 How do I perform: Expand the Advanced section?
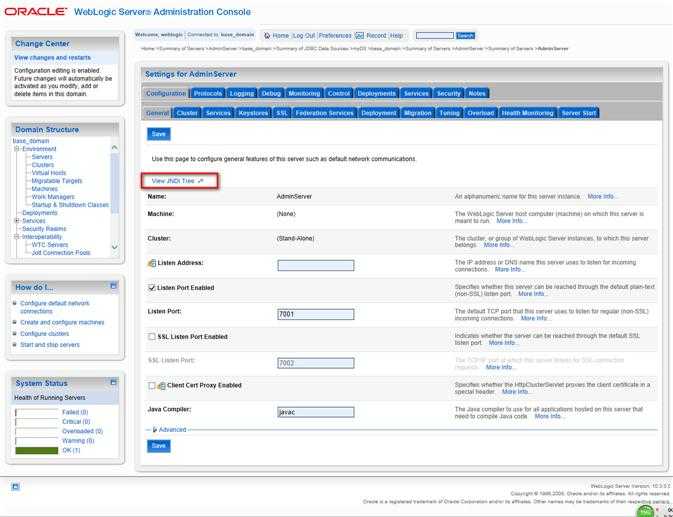tap(170, 429)
